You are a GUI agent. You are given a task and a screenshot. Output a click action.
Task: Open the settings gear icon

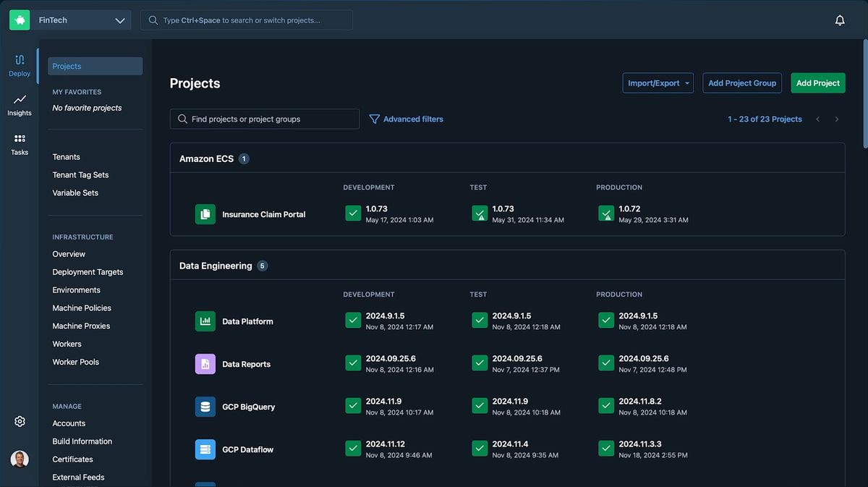coord(20,421)
